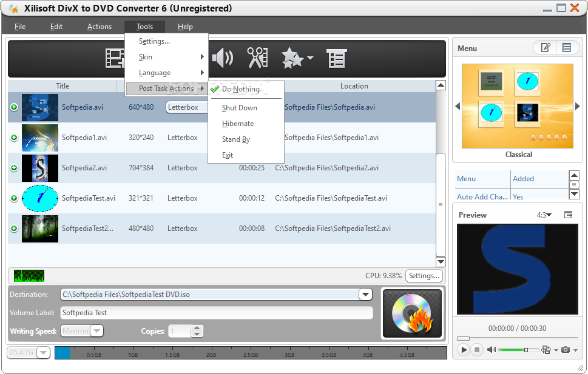Play the preview video
The image size is (588, 374).
click(x=464, y=350)
